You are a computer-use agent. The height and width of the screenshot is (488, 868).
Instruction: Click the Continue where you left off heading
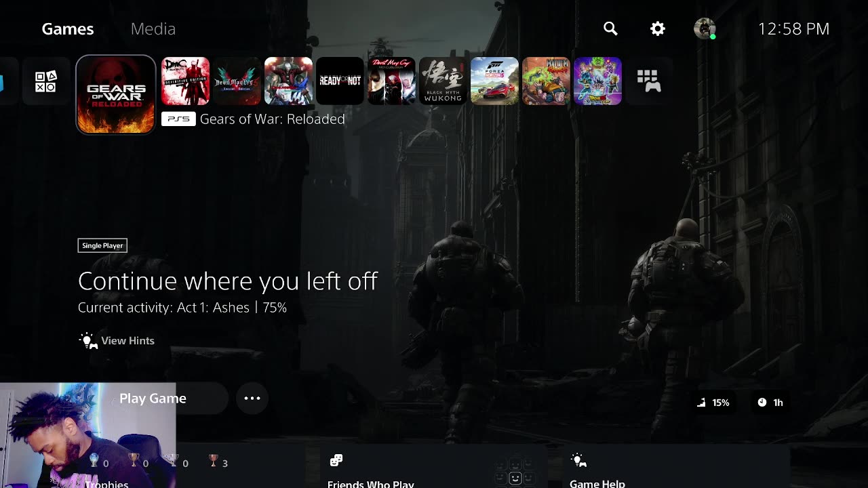228,281
